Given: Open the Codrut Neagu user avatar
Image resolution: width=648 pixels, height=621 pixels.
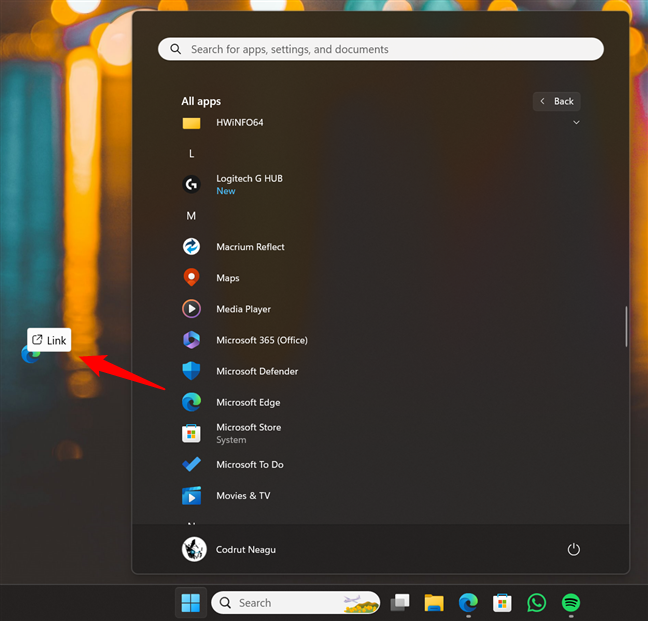Looking at the screenshot, I should 194,550.
